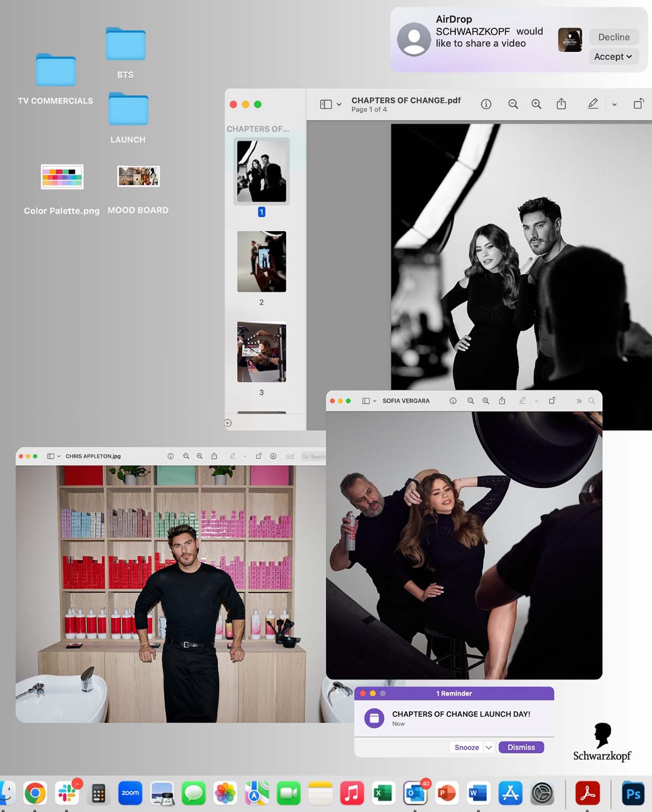652x812 pixels.
Task: Click the reminder's purple calendar icon
Action: point(374,718)
